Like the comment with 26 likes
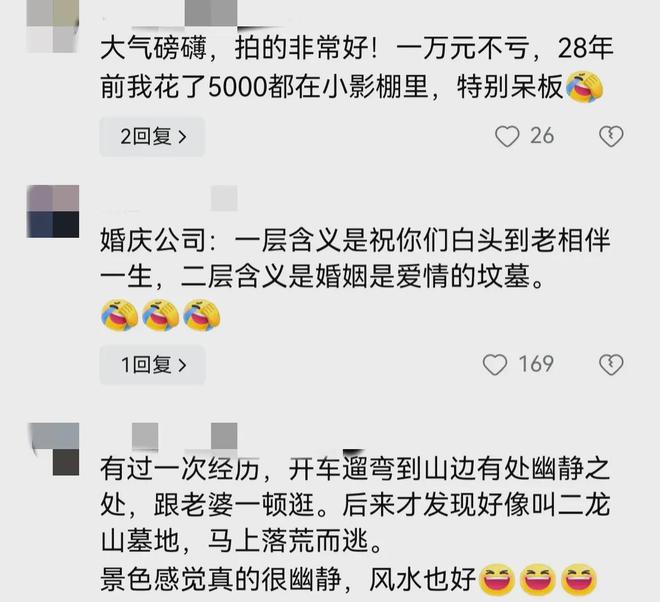 (507, 136)
